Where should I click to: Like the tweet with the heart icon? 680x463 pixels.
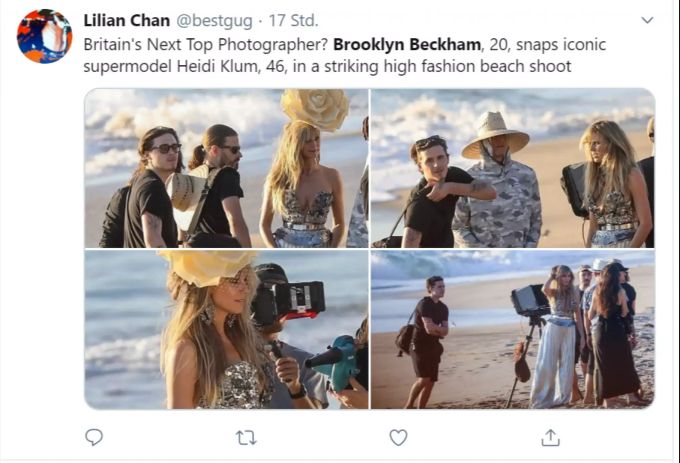(x=398, y=437)
